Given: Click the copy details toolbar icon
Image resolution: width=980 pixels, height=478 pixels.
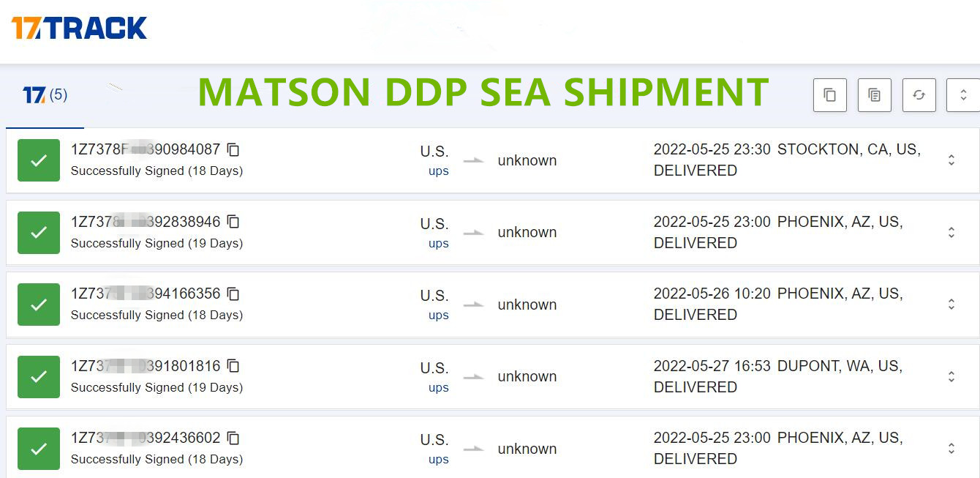Looking at the screenshot, I should (875, 95).
